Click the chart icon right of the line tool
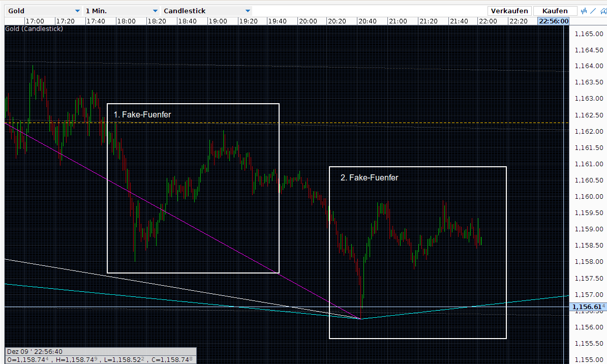This screenshot has height=364, width=607. (602, 11)
